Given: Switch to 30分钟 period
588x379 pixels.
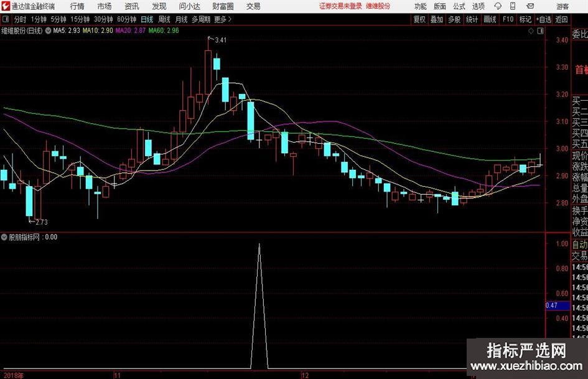Looking at the screenshot, I should 103,19.
